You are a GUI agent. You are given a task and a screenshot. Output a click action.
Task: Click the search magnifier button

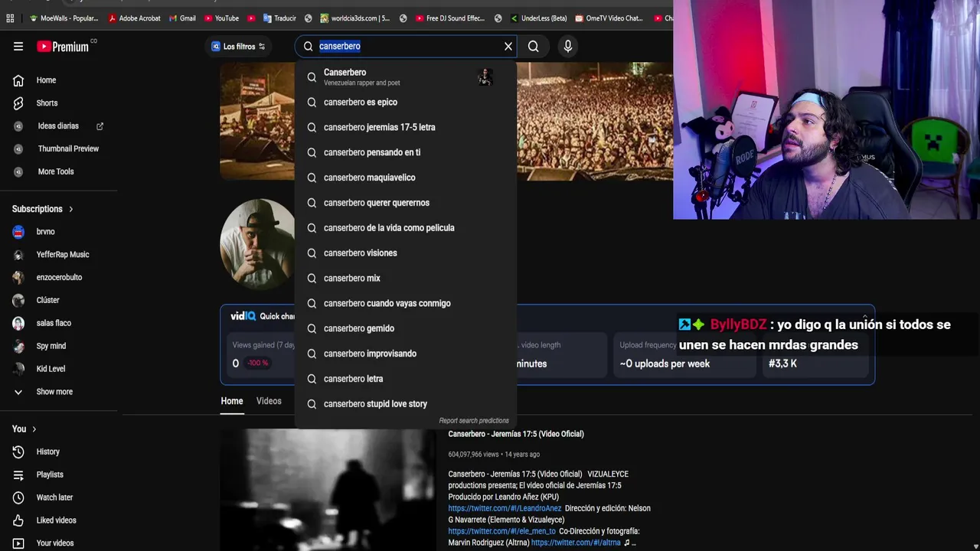pos(534,47)
